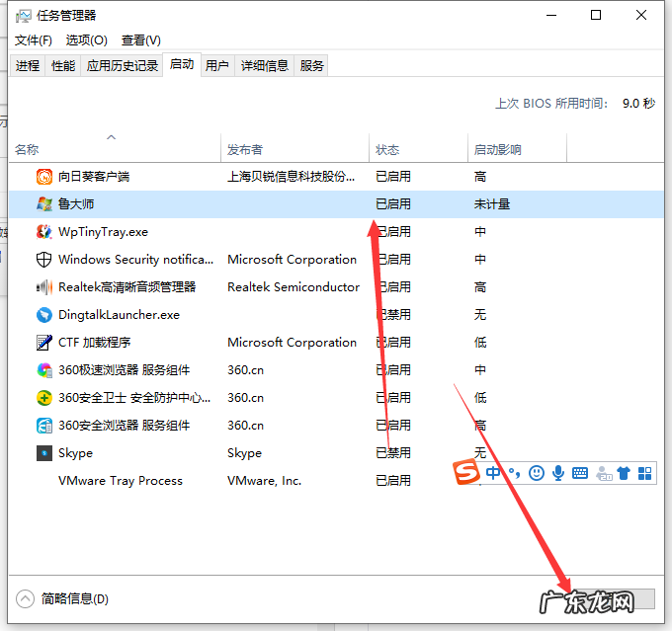
Task: Click the 简略信息(D) label
Action: [x=75, y=598]
